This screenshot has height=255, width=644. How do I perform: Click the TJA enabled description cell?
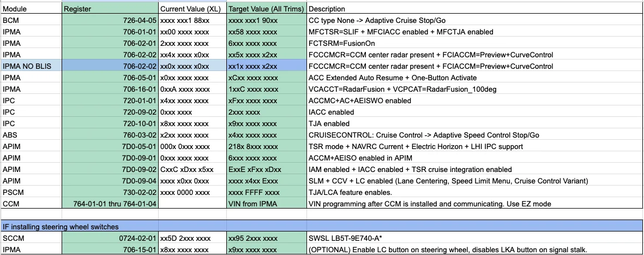click(475, 124)
